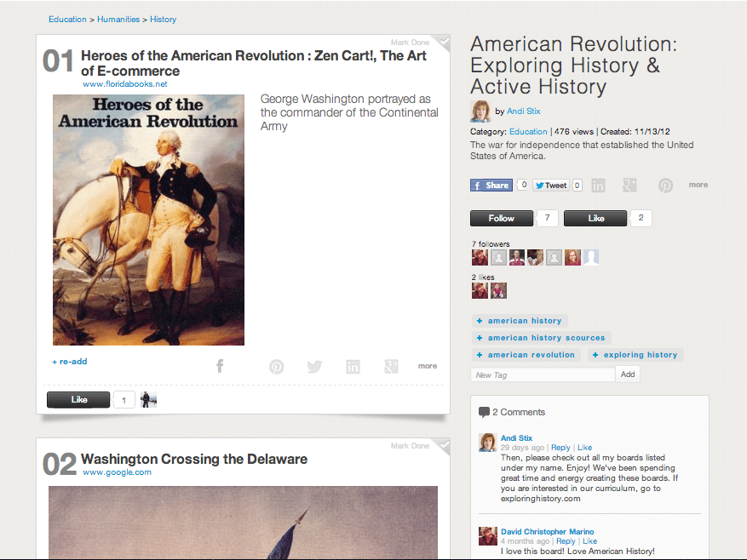The width and height of the screenshot is (747, 560).
Task: Open Washington Crossing the Delaware title
Action: (194, 459)
